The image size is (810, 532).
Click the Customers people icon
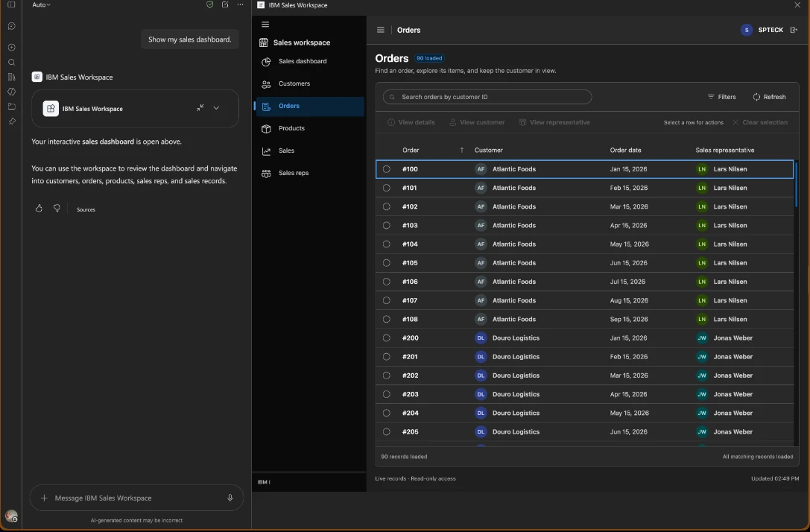[266, 84]
